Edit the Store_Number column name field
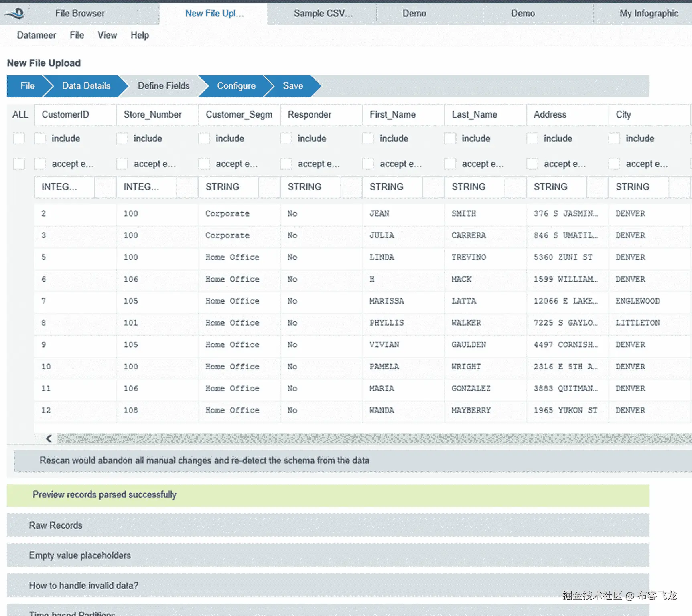 (157, 115)
